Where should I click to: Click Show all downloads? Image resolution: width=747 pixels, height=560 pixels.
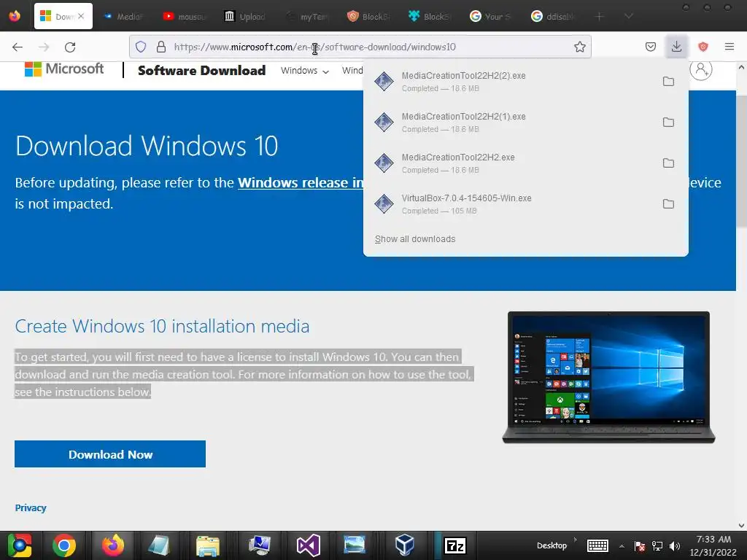pyautogui.click(x=415, y=239)
